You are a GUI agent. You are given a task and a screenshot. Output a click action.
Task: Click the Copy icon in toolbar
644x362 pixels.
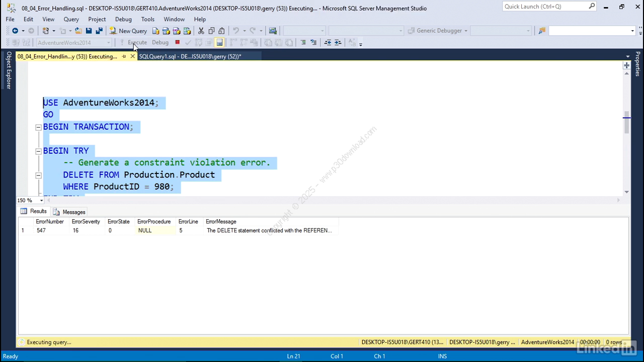[211, 31]
